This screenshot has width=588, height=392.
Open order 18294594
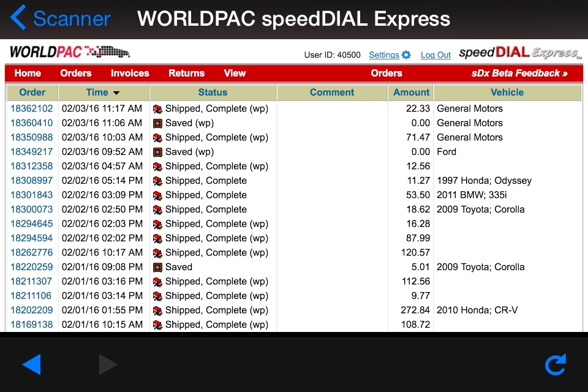coord(31,238)
